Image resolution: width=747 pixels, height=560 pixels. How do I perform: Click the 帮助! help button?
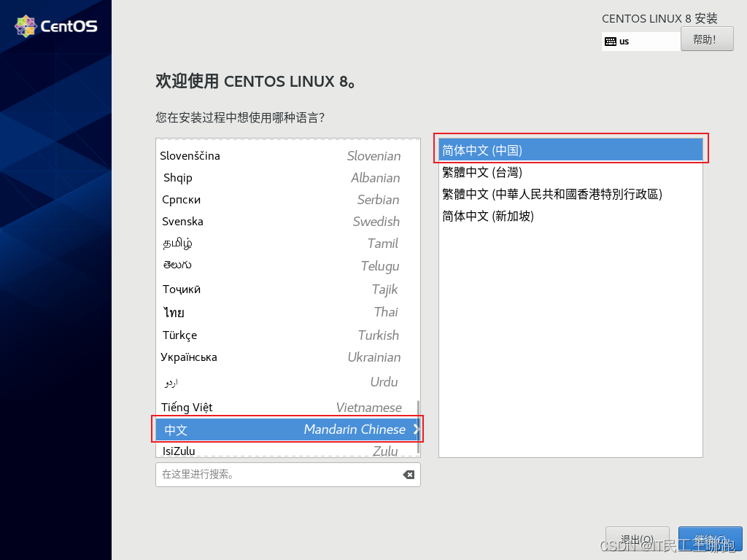[706, 39]
